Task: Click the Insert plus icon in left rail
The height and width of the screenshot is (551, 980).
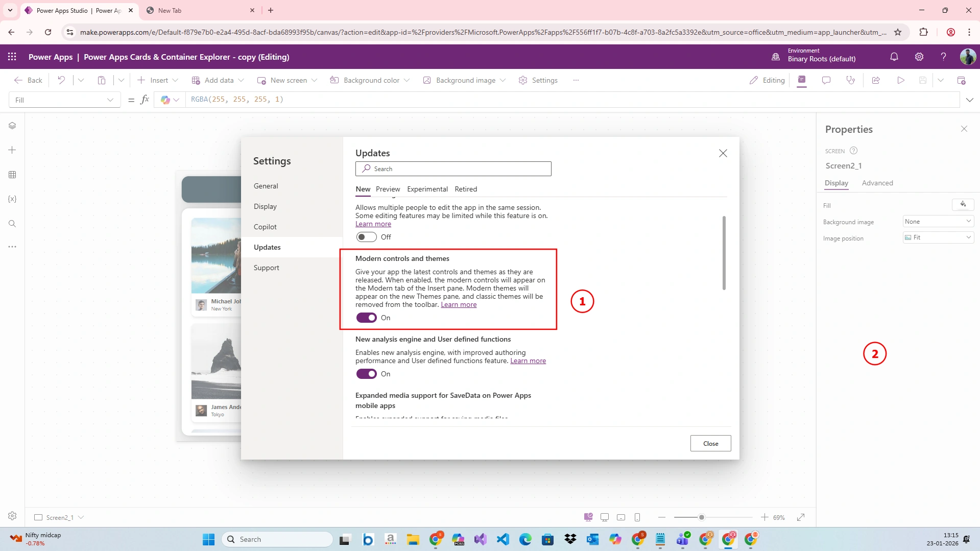Action: [x=12, y=150]
